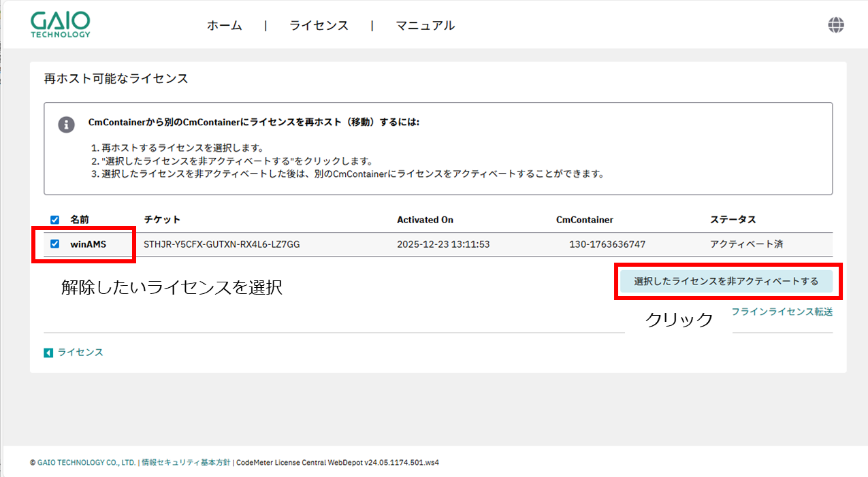
Task: Uncheck the winAMS license checkbox
Action: tap(55, 244)
